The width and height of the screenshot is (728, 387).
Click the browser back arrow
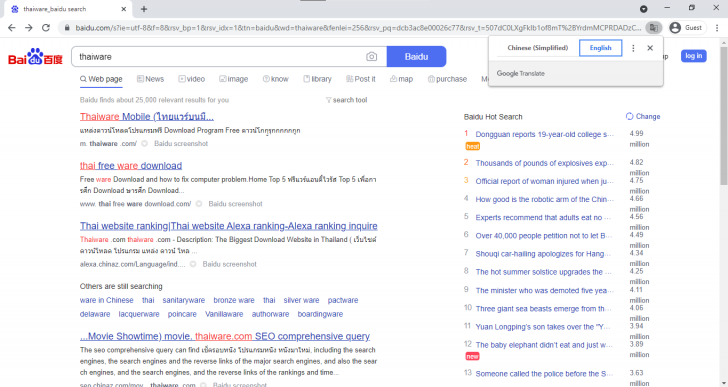(12, 28)
